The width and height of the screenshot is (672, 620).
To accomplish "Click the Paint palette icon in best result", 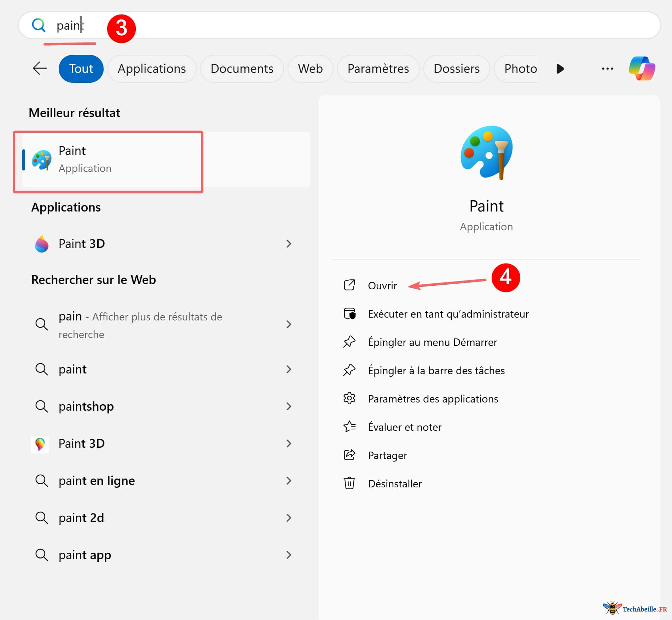I will coord(42,160).
